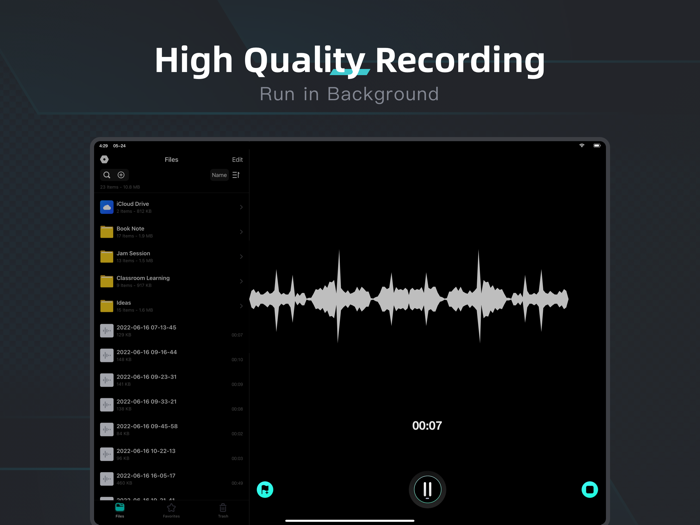This screenshot has height=525, width=700.
Task: Select recording 2022-06-16 09-45-58 waveform icon
Action: 107,429
